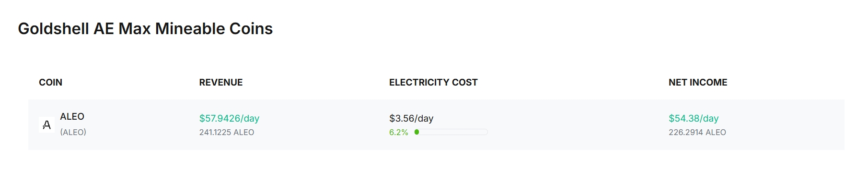The image size is (868, 174).
Task: Click the COIN column header
Action: [50, 82]
